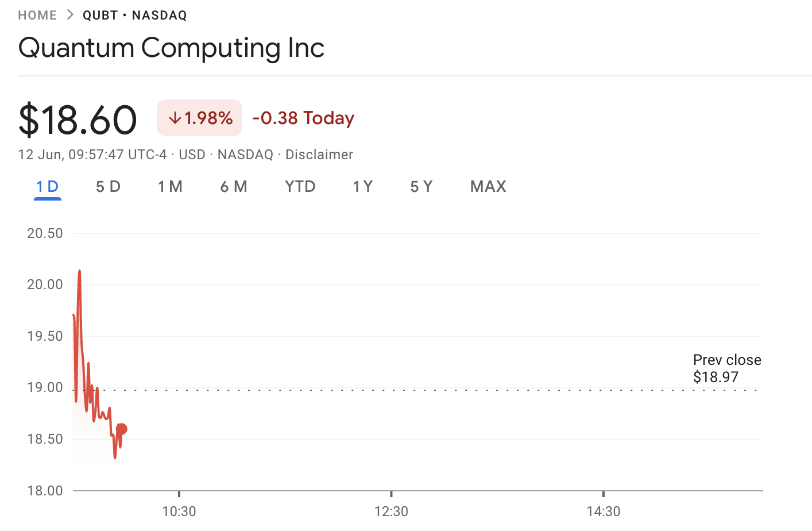
Task: Click the breadcrumb chevron arrow icon
Action: pyautogui.click(x=70, y=15)
